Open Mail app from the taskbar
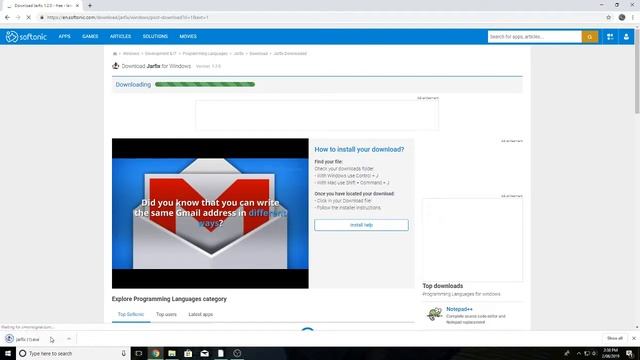640x360 pixels. pos(204,353)
